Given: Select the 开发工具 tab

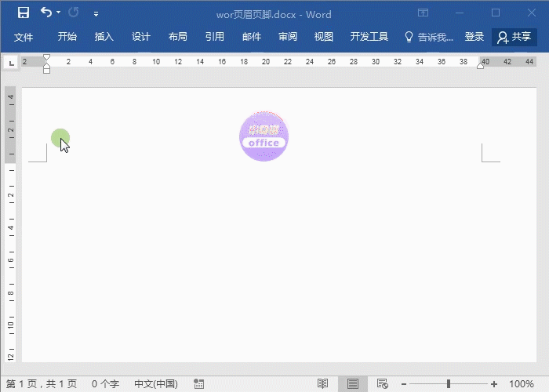Looking at the screenshot, I should 369,37.
